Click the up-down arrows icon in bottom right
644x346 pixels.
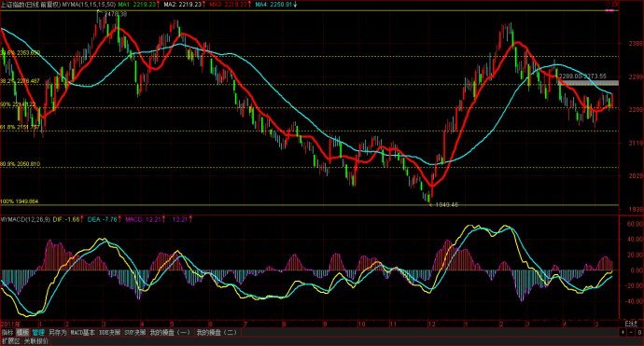click(x=623, y=332)
